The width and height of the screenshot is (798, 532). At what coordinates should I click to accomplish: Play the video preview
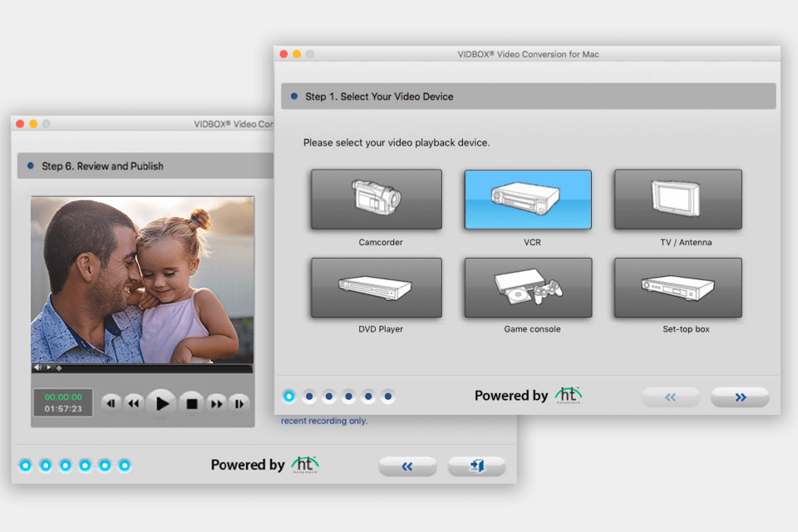point(161,403)
